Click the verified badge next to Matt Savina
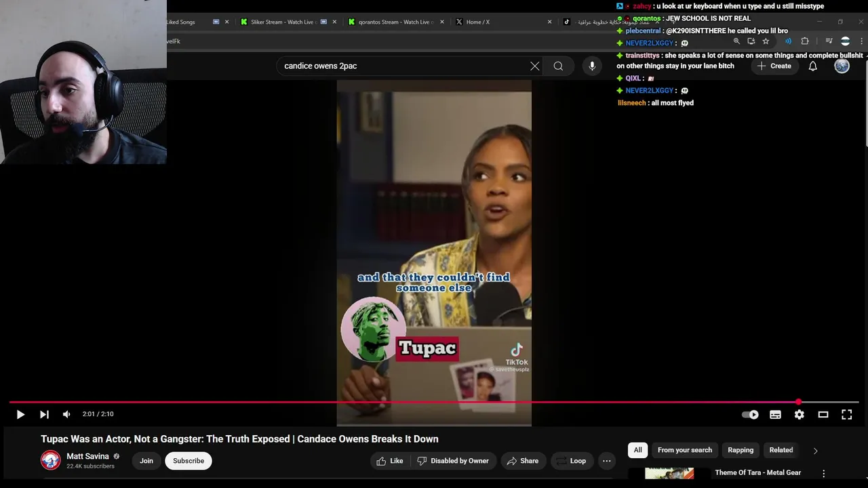The width and height of the screenshot is (868, 488). point(117,456)
